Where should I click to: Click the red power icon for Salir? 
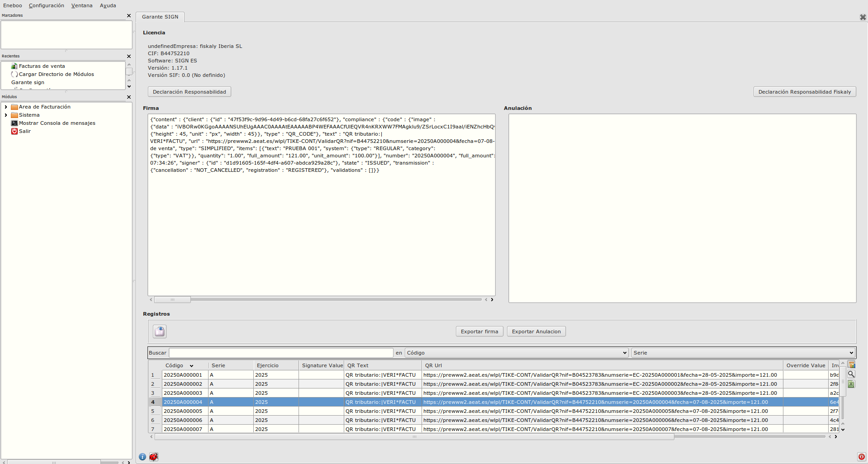(x=14, y=131)
